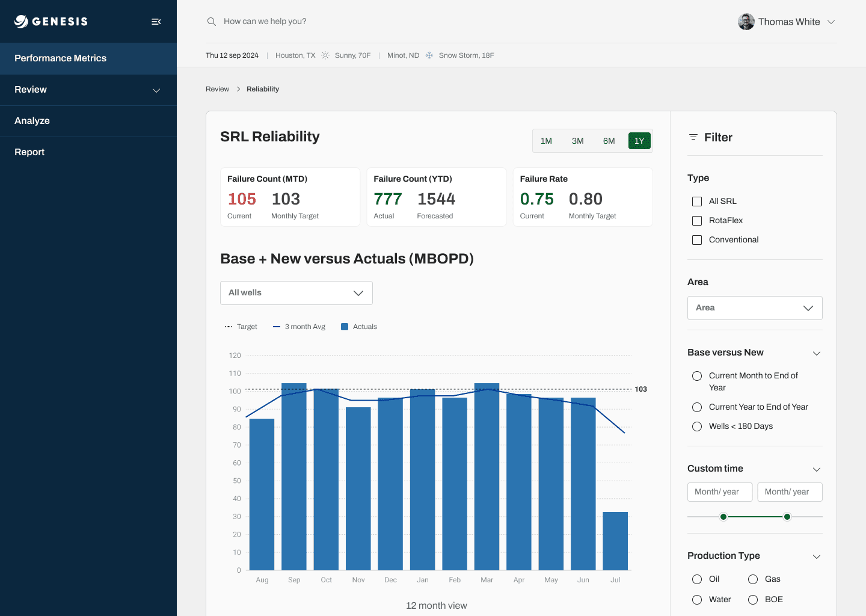Click the 'Houston, TX' location text
866x616 pixels.
click(x=295, y=55)
